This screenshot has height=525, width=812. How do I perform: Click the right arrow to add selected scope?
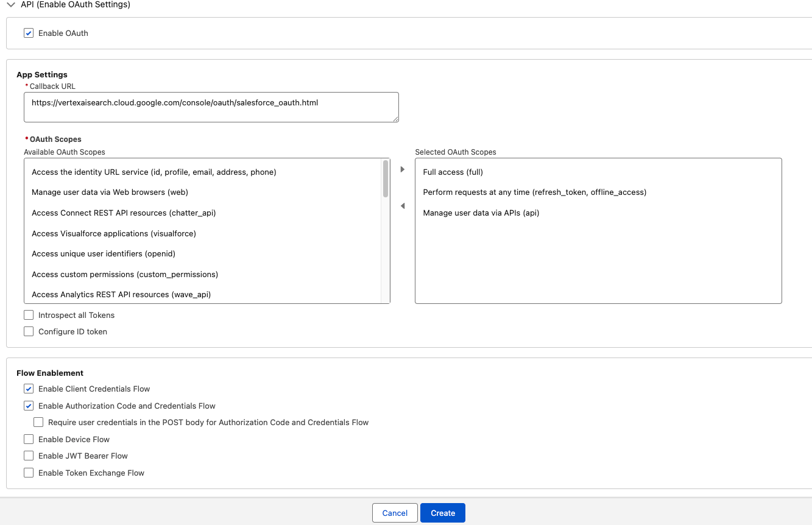(402, 169)
